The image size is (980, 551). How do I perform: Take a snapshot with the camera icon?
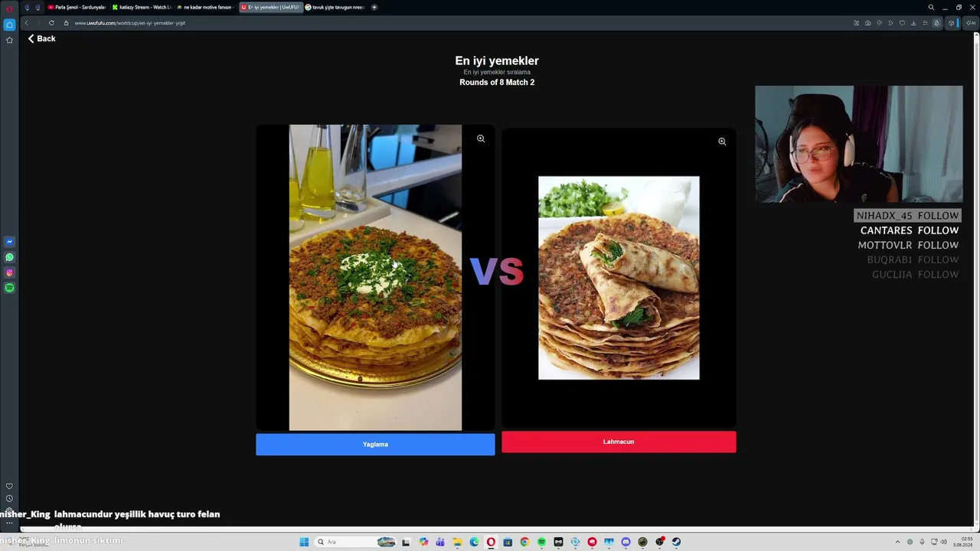867,23
